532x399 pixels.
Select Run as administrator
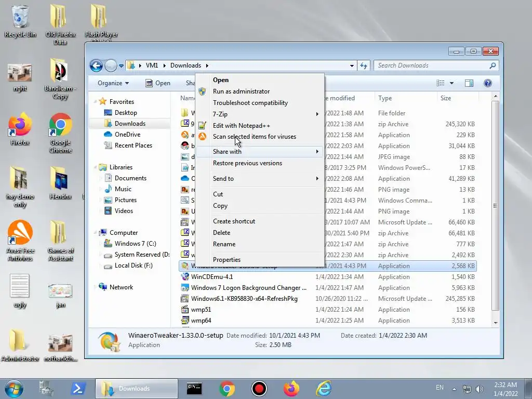[260, 91]
